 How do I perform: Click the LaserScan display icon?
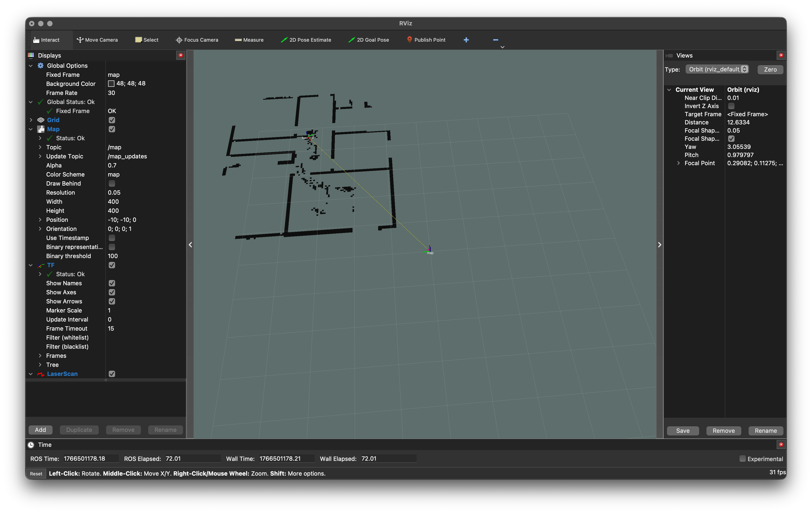[x=41, y=374]
